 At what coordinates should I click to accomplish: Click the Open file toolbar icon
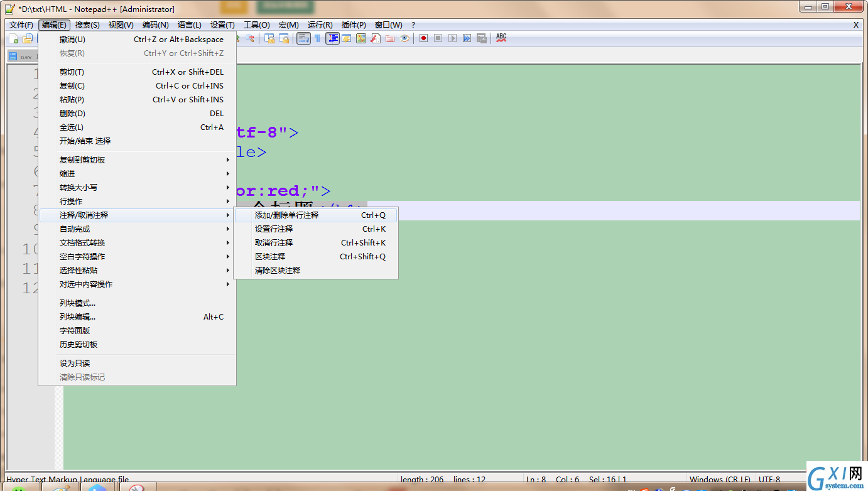(x=27, y=38)
